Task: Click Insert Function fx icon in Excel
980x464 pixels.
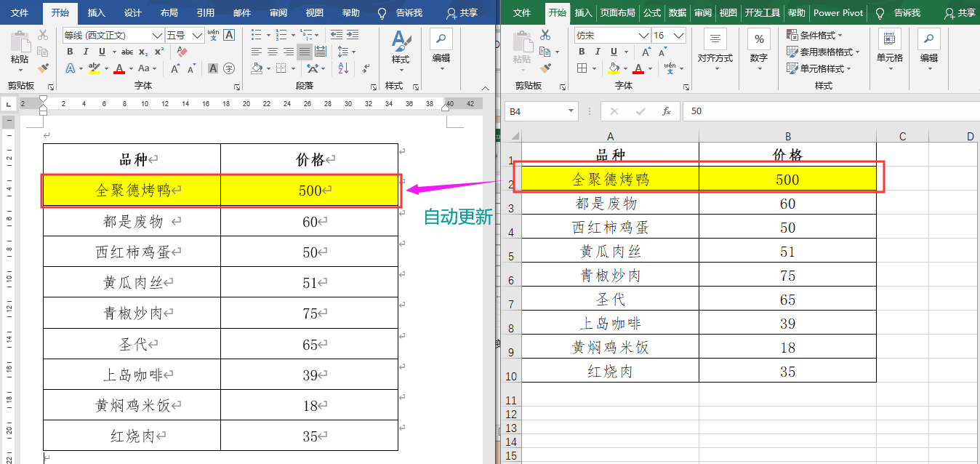Action: pos(666,111)
